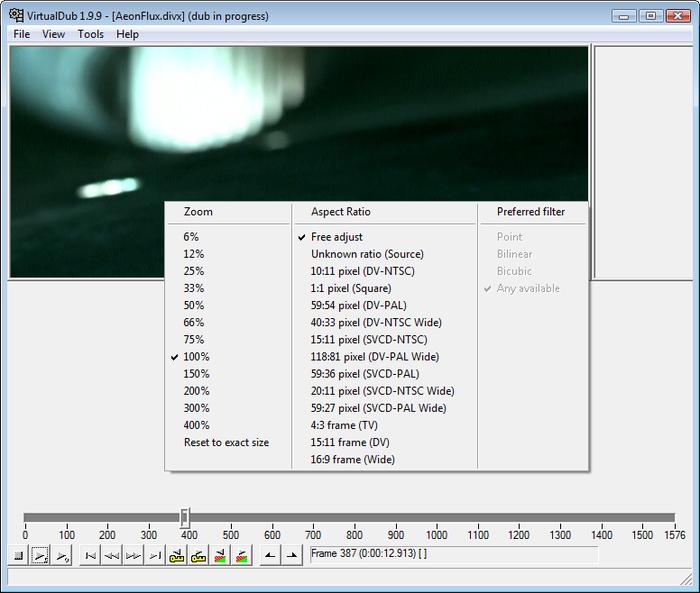700x593 pixels.
Task: Choose Free adjust aspect ratio
Action: pyautogui.click(x=337, y=237)
